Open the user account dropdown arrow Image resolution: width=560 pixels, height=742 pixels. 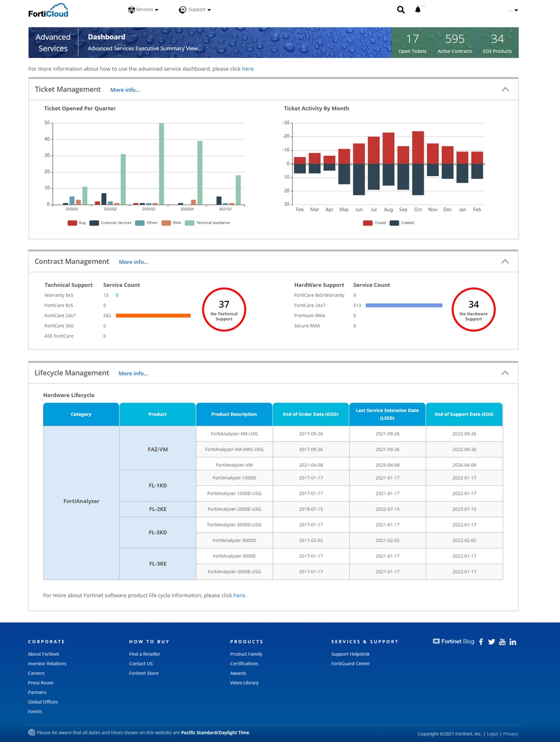tap(516, 10)
